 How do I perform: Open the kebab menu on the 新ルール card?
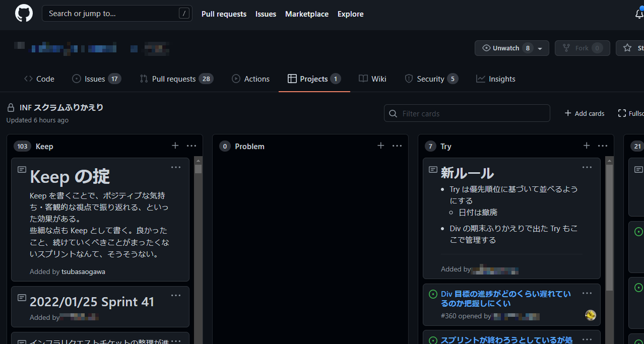tap(587, 167)
